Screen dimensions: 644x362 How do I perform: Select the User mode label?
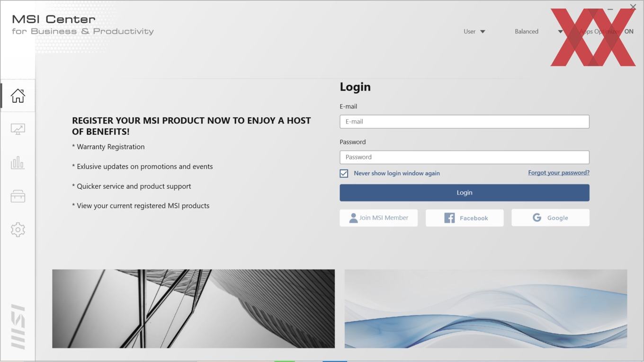[469, 31]
